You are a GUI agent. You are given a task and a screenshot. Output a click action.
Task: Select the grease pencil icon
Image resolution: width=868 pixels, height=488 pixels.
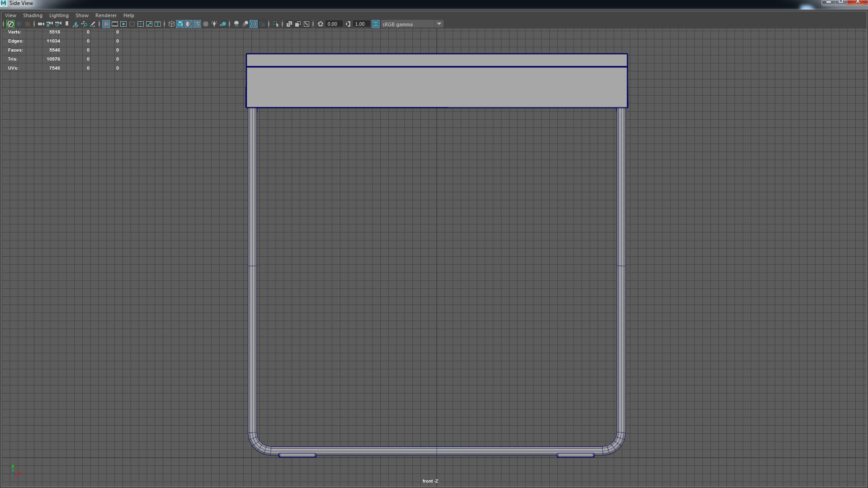tap(93, 24)
